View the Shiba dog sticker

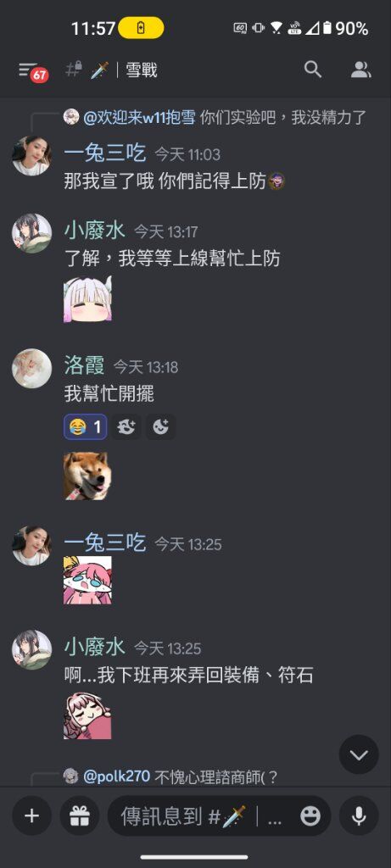point(87,476)
